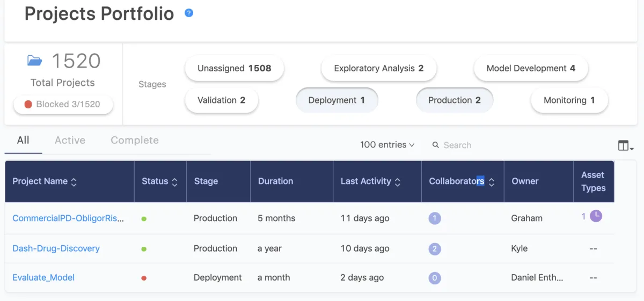
Task: Toggle the Production stage filter
Action: coord(454,100)
